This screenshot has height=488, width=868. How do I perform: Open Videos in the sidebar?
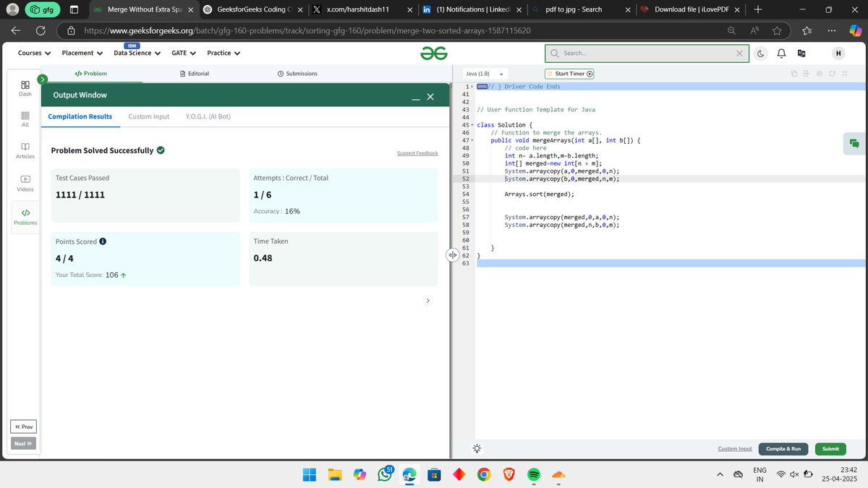[x=25, y=183]
